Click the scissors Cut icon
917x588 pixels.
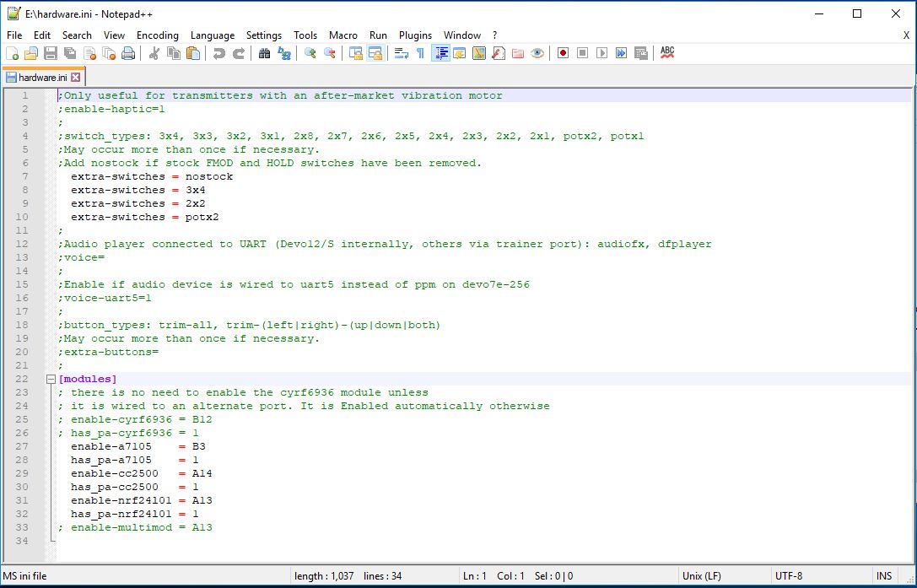tap(154, 53)
